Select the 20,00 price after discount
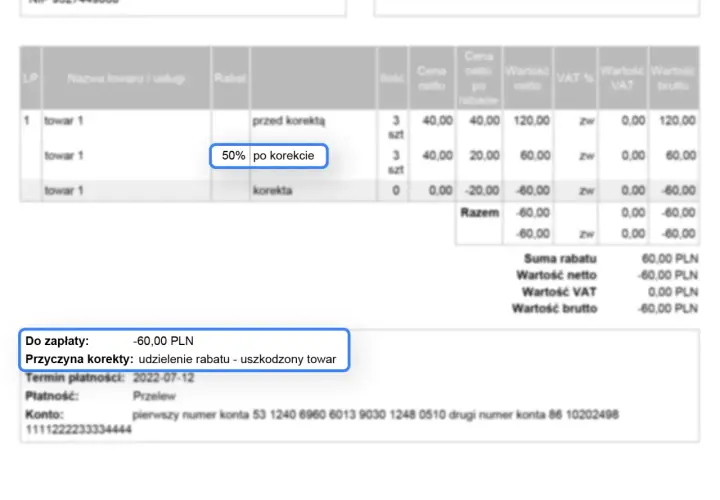Image resolution: width=720 pixels, height=500 pixels. (484, 156)
